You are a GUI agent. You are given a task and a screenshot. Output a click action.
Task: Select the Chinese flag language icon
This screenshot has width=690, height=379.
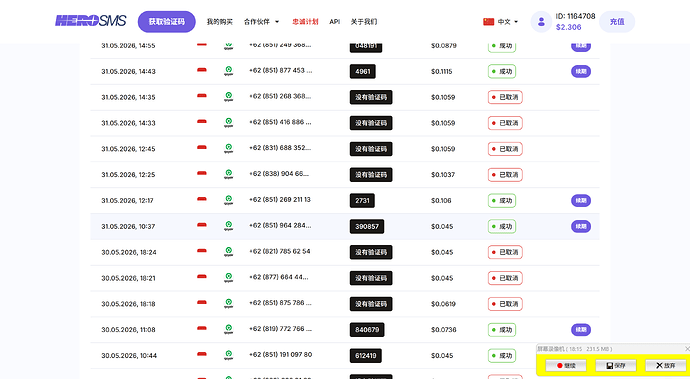click(x=488, y=22)
